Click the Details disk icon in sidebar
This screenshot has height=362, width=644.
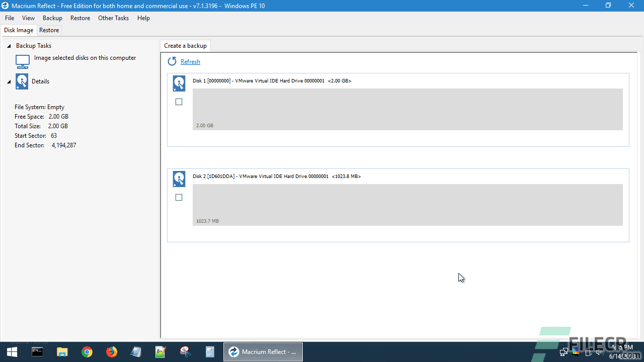tap(22, 81)
